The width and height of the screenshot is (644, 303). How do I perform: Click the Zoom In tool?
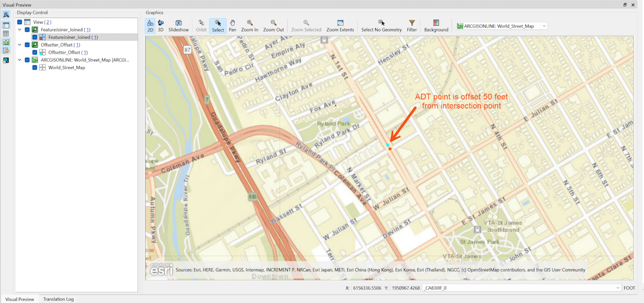pos(250,26)
